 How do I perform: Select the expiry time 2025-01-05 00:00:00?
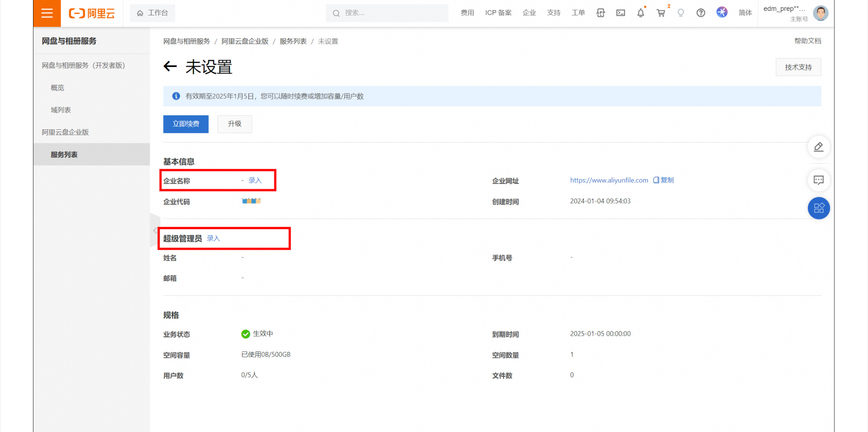click(x=600, y=333)
